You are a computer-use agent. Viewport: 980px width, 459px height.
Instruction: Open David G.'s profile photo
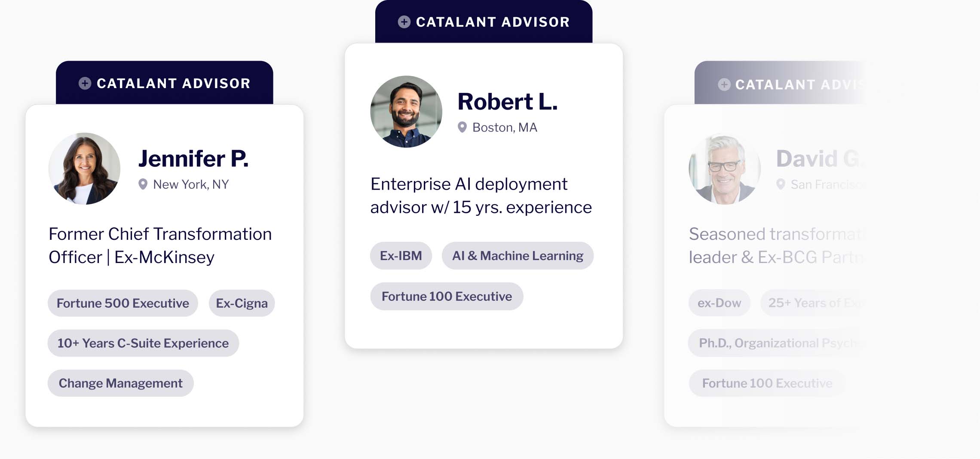(725, 168)
